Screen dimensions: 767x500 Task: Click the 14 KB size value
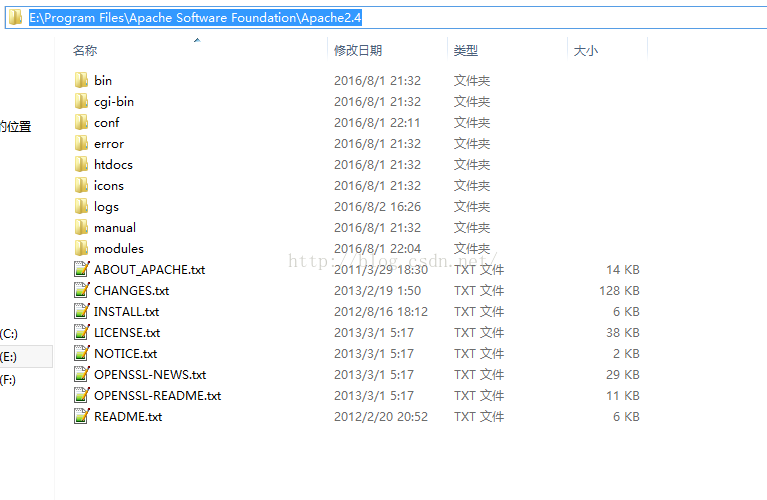click(x=623, y=270)
